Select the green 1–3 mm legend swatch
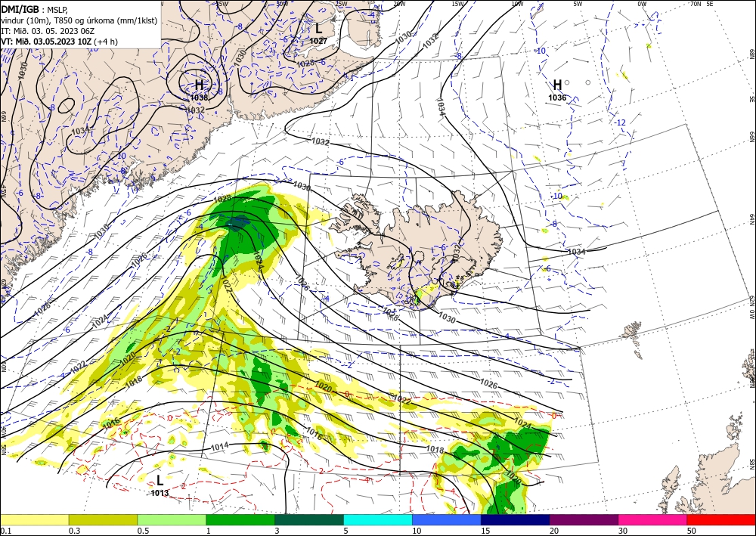 click(240, 519)
